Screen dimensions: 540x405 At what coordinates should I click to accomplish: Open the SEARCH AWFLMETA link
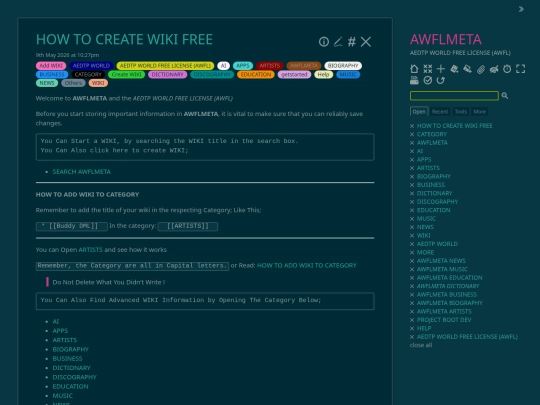coord(82,172)
